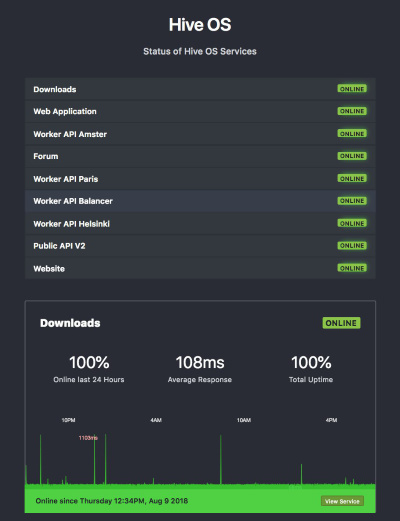Open the Website service row
Viewport: 400px width, 521px height.
pos(200,268)
